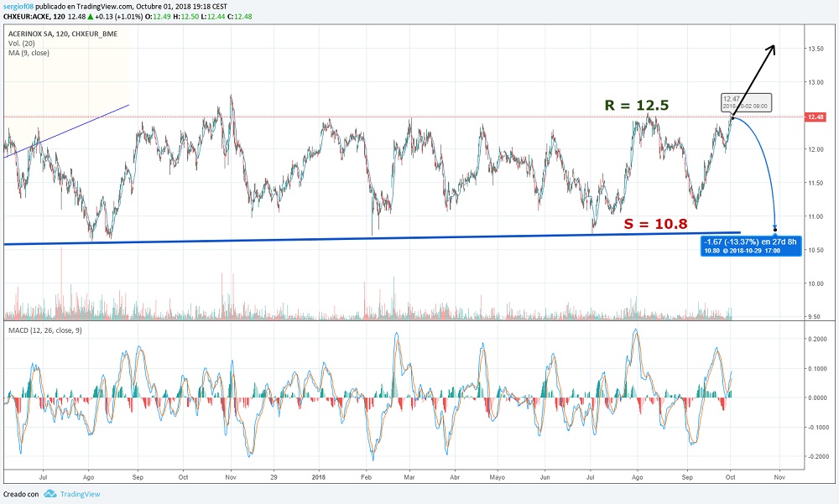Viewport: 839px width, 504px height.
Task: Click the black upward arrow head
Action: (771, 49)
